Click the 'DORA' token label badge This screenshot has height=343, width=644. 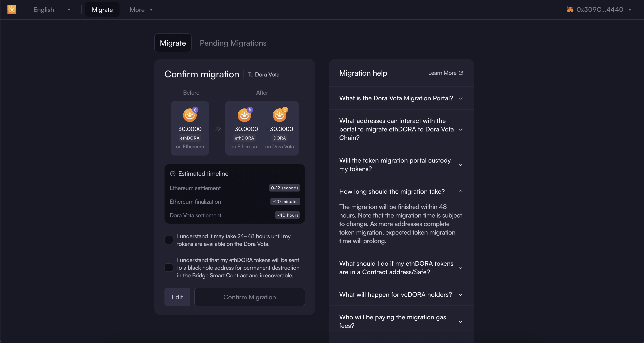point(280,138)
